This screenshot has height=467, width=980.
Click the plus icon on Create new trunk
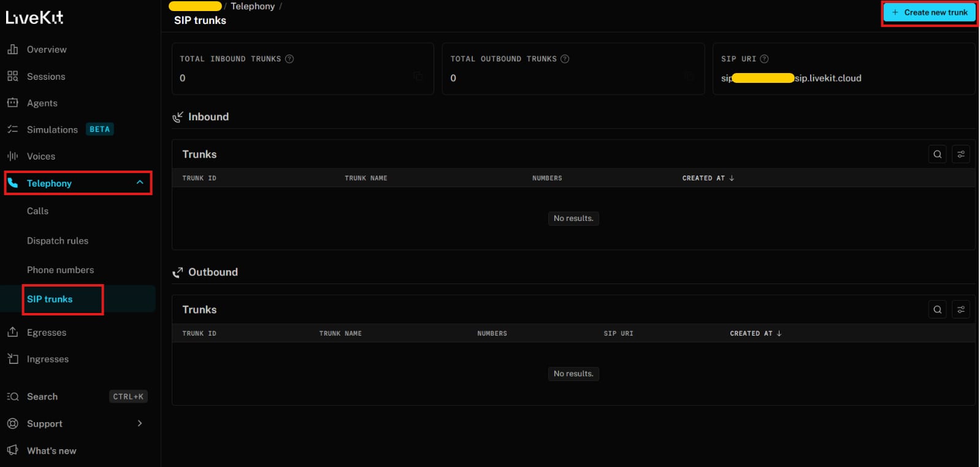pos(895,12)
